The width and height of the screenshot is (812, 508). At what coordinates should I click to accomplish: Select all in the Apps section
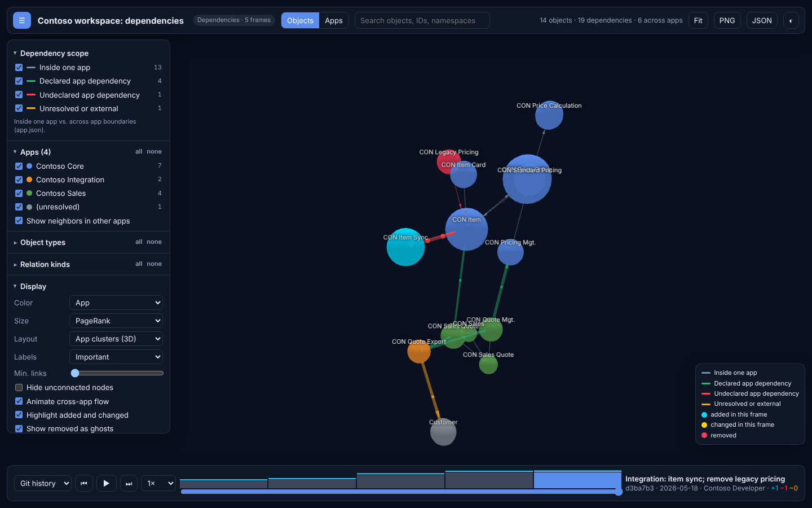point(139,151)
